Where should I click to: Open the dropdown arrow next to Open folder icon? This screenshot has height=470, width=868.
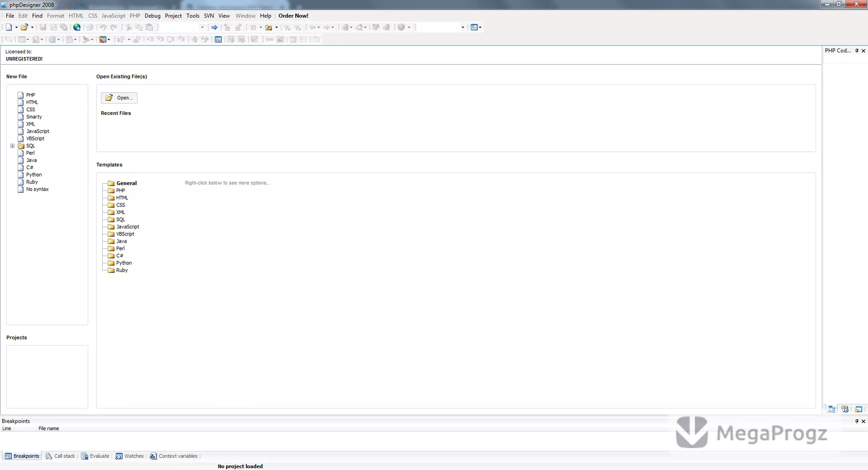point(32,27)
